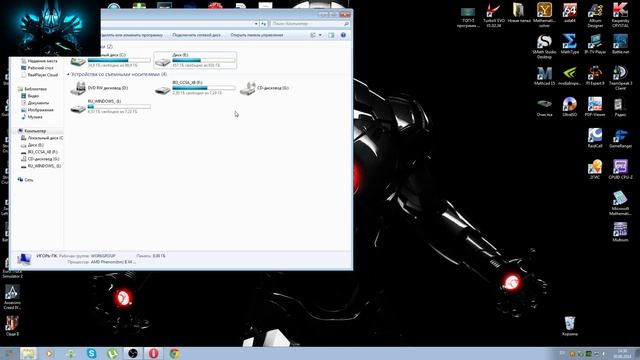The height and width of the screenshot is (360, 640).
Task: Launch PDF-Viewer desktop shortcut
Action: tap(595, 107)
